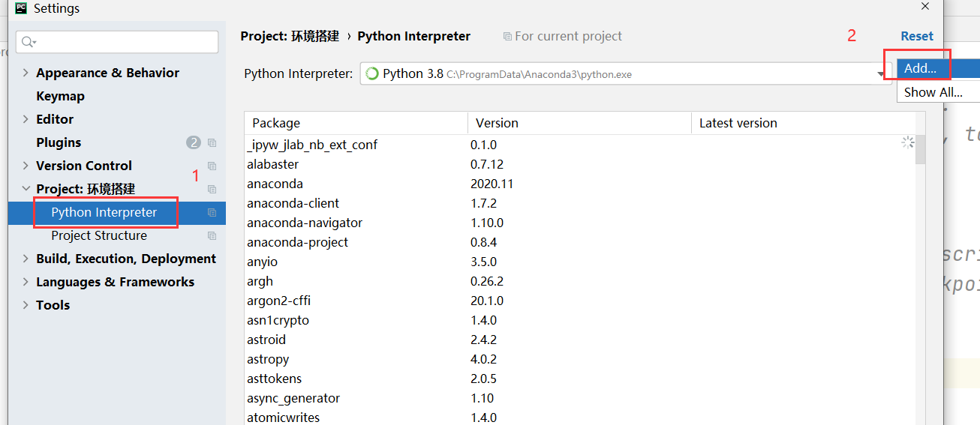Click version 0.26.2 of argh
Screen dimensions: 980x425
point(487,281)
